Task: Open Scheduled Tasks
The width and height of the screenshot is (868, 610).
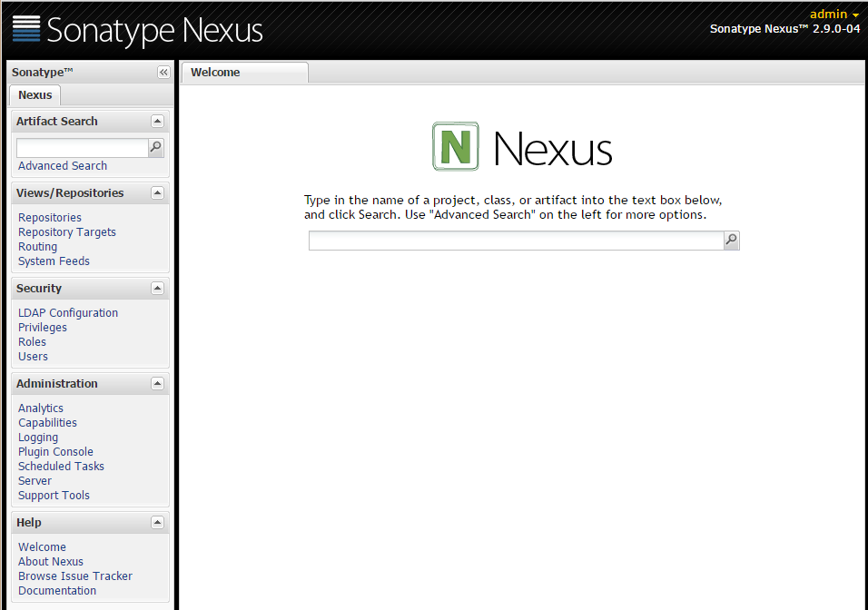Action: point(61,466)
